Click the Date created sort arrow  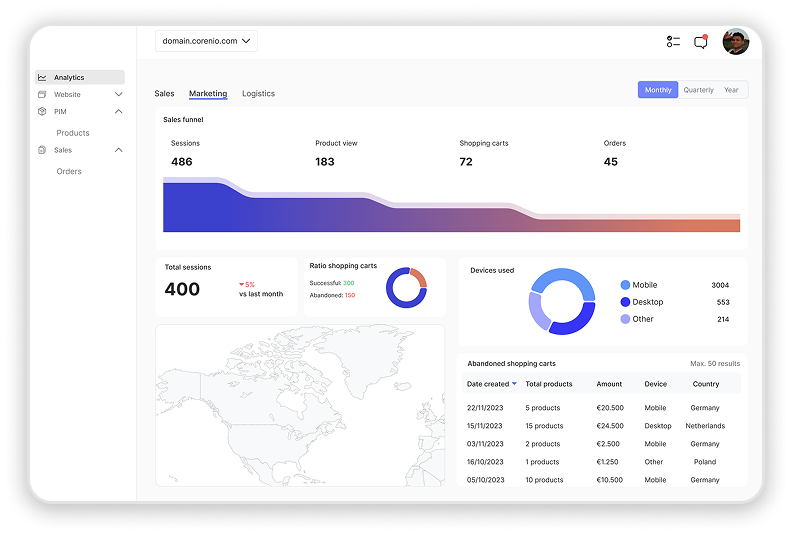tap(514, 384)
